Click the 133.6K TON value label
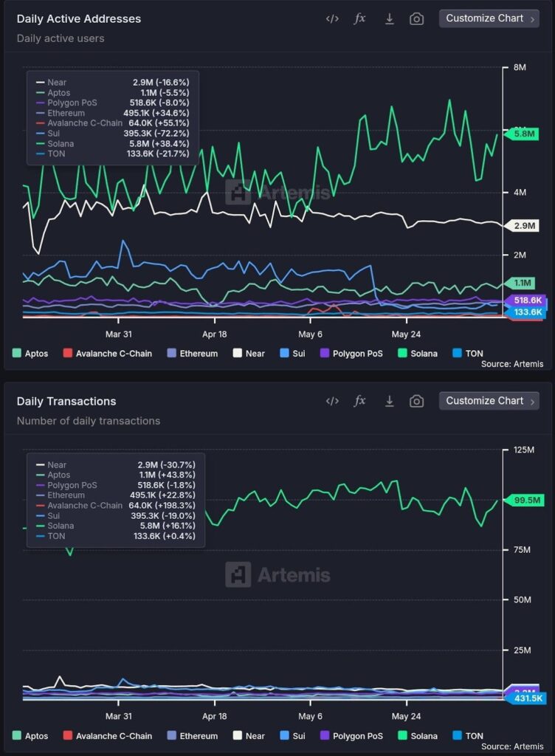Image resolution: width=555 pixels, height=756 pixels. (x=525, y=312)
